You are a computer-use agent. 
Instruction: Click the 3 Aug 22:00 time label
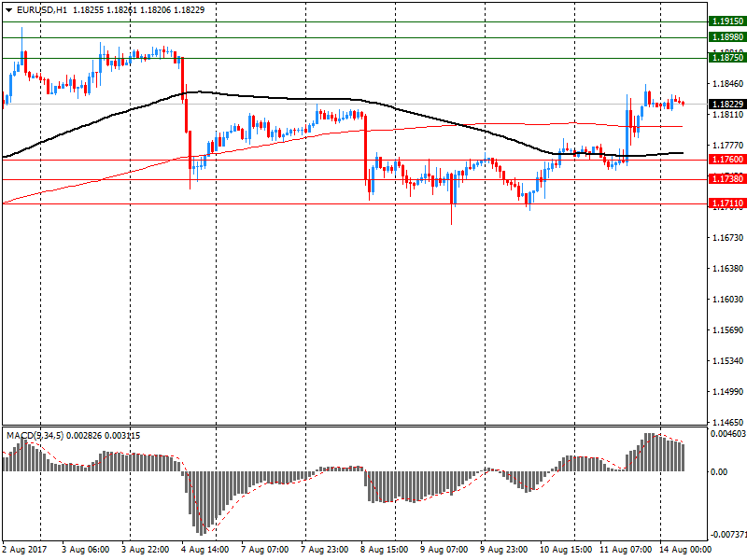point(146,550)
